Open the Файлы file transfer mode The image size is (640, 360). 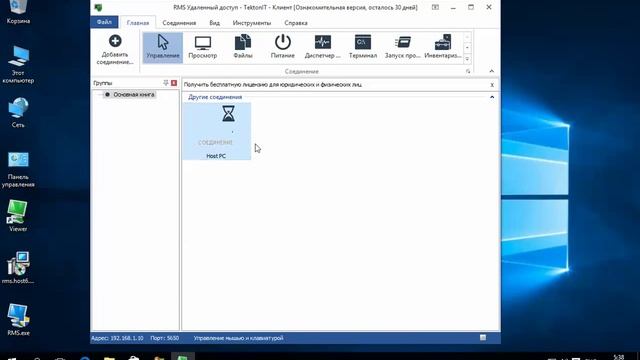coord(243,47)
